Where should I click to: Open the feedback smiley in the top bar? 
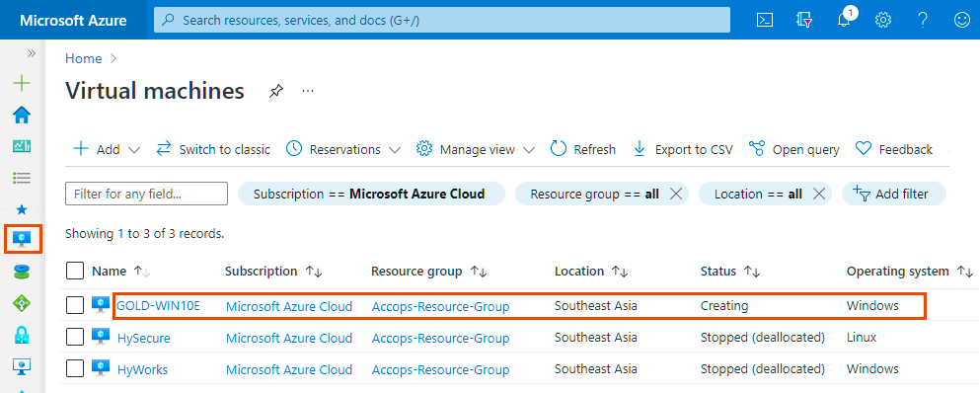click(x=961, y=20)
